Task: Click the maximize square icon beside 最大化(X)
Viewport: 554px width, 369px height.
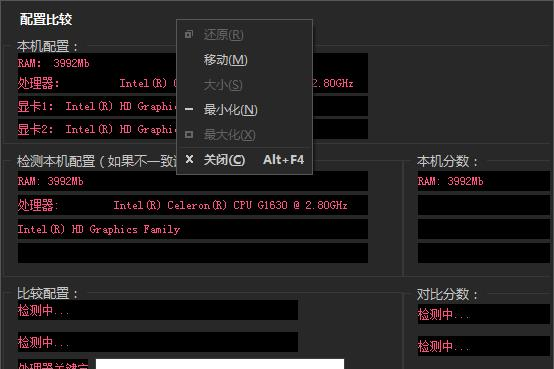Action: [189, 134]
